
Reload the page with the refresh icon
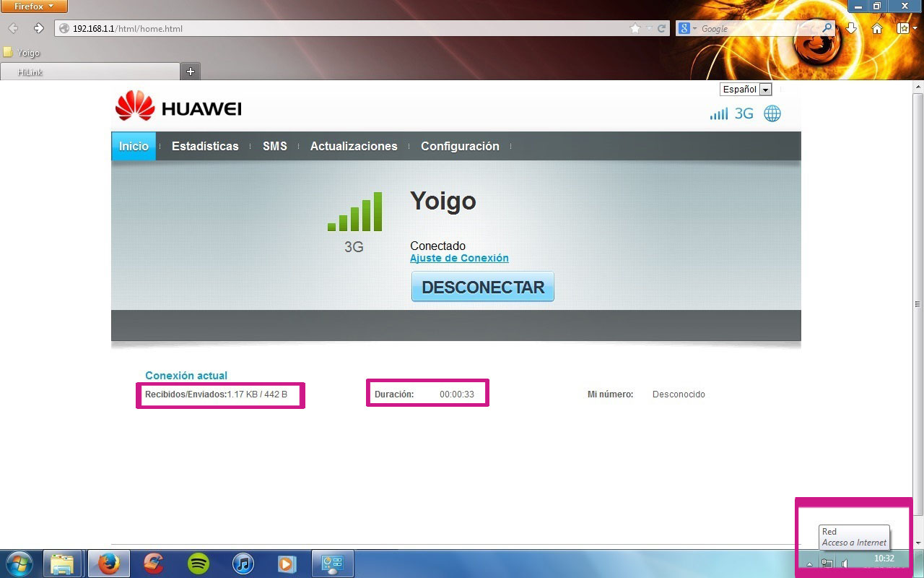click(661, 28)
